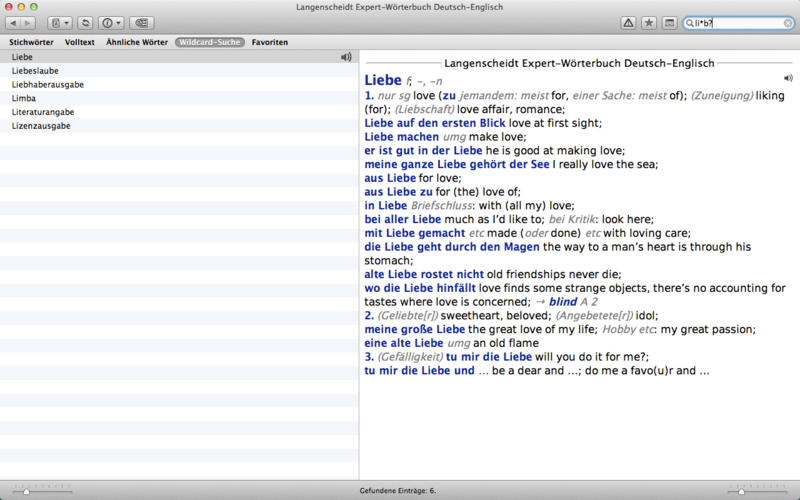Select the Literaturangabe entry

[x=179, y=112]
